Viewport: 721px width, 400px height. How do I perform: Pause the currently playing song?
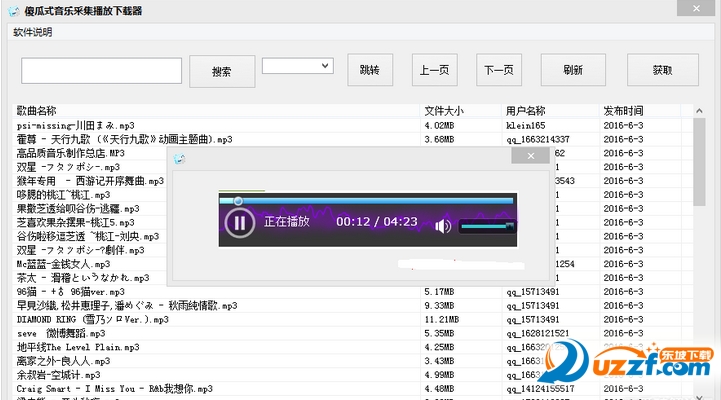pyautogui.click(x=238, y=222)
